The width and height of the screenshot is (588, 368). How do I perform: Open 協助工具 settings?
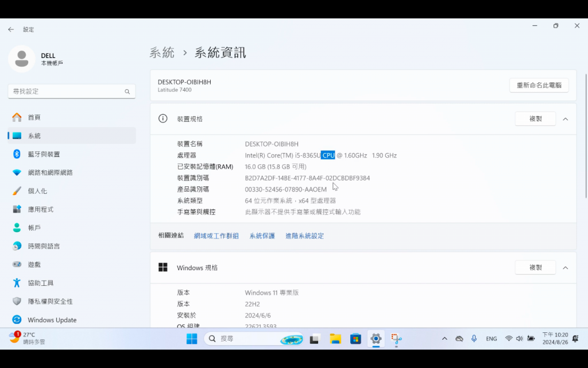72,283
